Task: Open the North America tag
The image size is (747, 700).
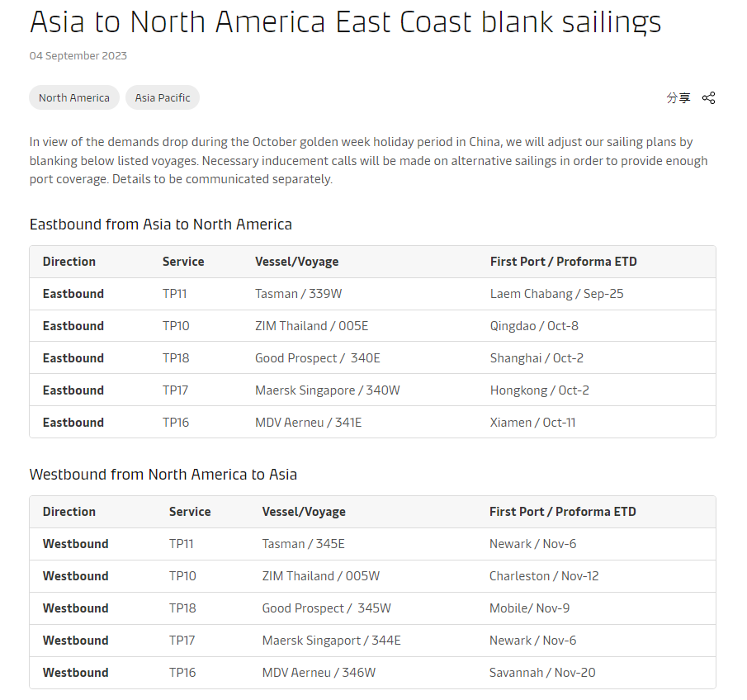Action: click(x=73, y=97)
